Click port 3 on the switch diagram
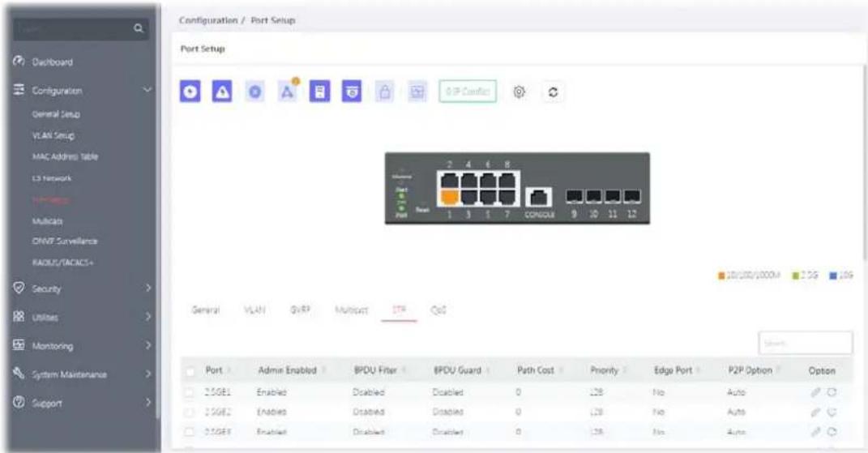This screenshot has height=453, width=868. click(x=469, y=197)
